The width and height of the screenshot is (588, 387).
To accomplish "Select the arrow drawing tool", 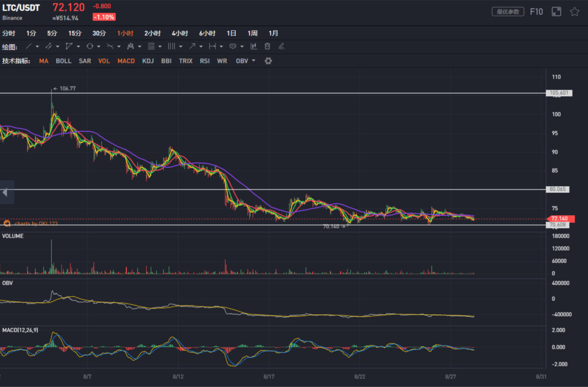I will [192, 46].
